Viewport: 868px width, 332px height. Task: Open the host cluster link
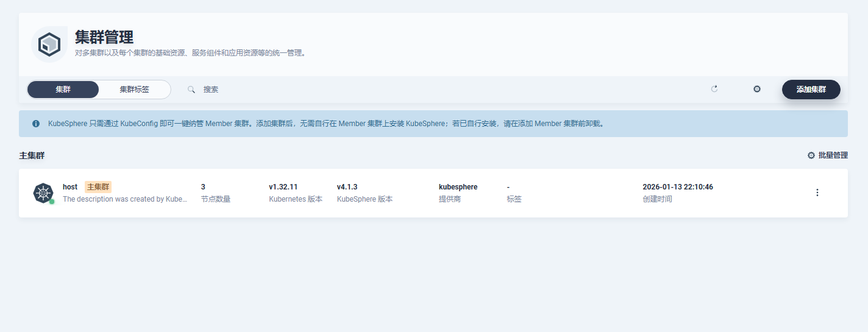tap(70, 187)
